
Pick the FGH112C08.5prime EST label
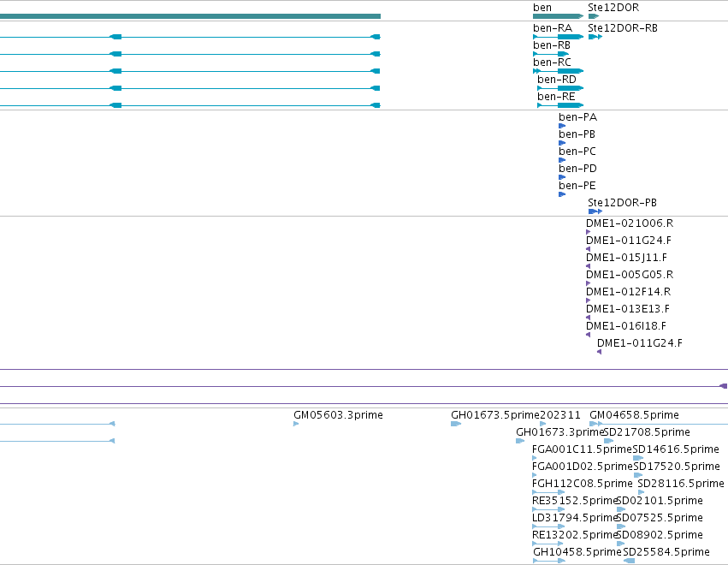point(583,485)
